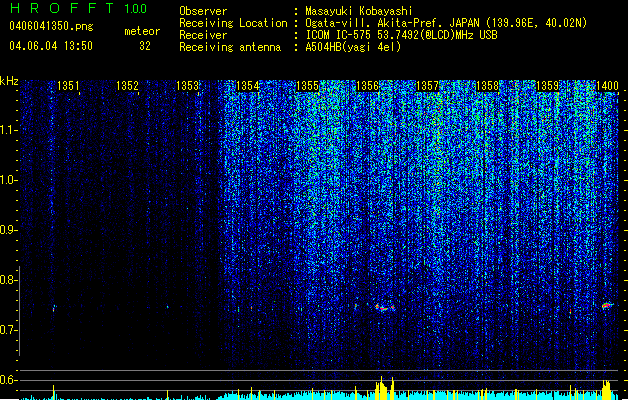The height and width of the screenshot is (400, 629).
Task: Click the Observer name Masayuki Kobayashi
Action: (x=359, y=11)
